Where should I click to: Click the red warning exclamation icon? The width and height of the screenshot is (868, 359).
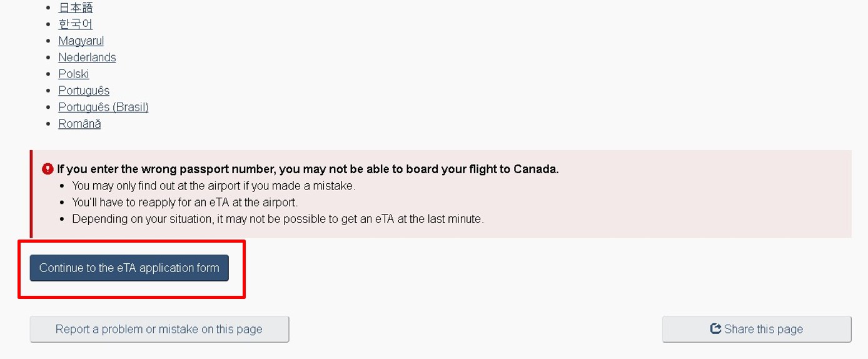(x=48, y=169)
